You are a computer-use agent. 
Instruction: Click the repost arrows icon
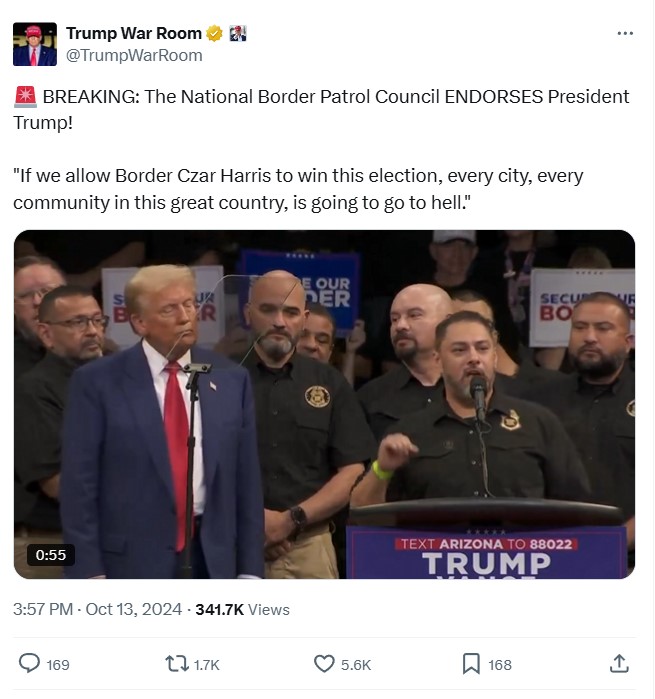point(177,664)
